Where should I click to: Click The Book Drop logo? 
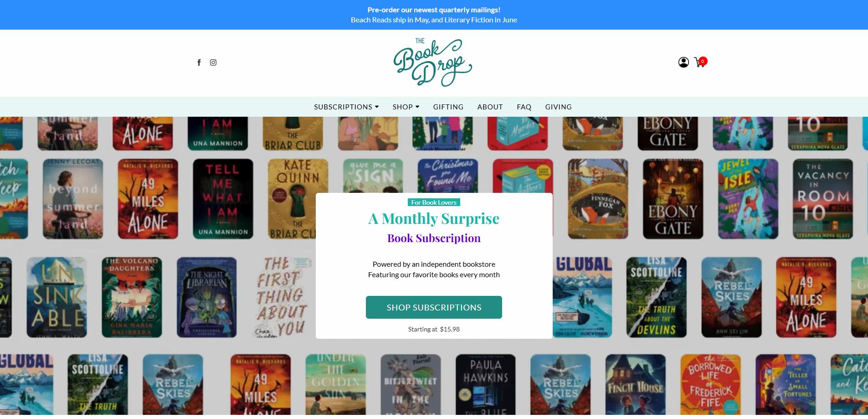[x=433, y=62]
